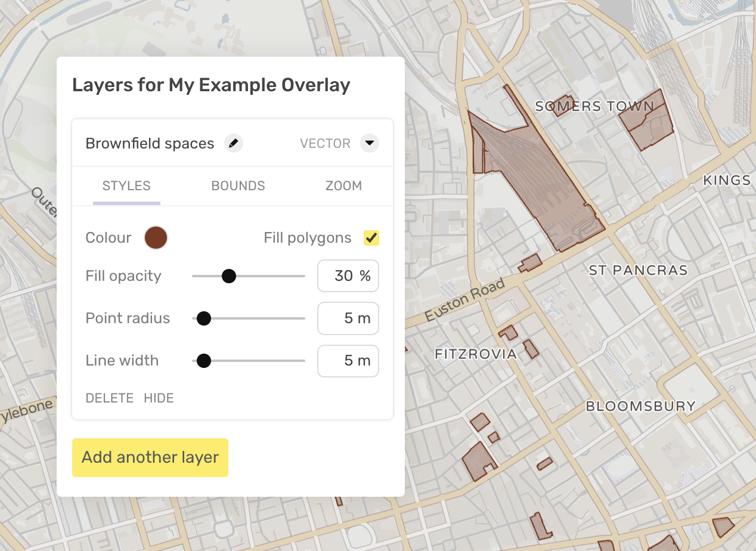Viewport: 756px width, 551px height.
Task: Click the pencil icon beside Brownfield spaces
Action: [234, 144]
